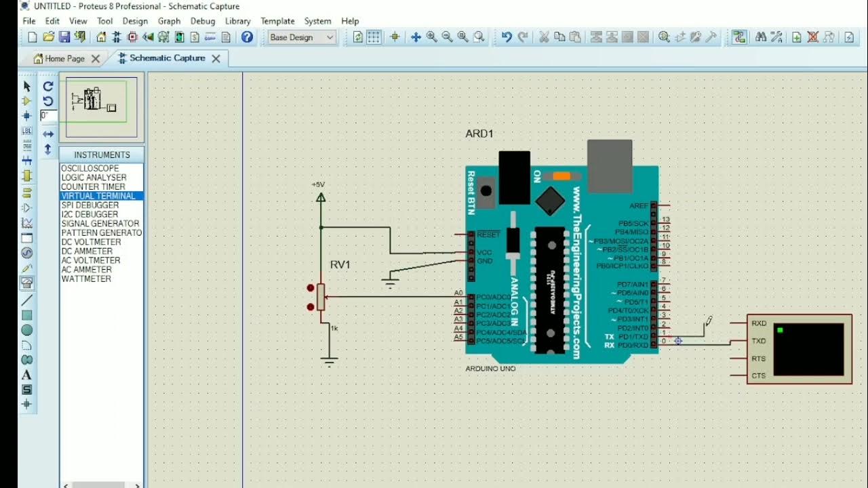Select AC AMMETER in the instruments list
This screenshot has width=868, height=488.
(x=102, y=270)
